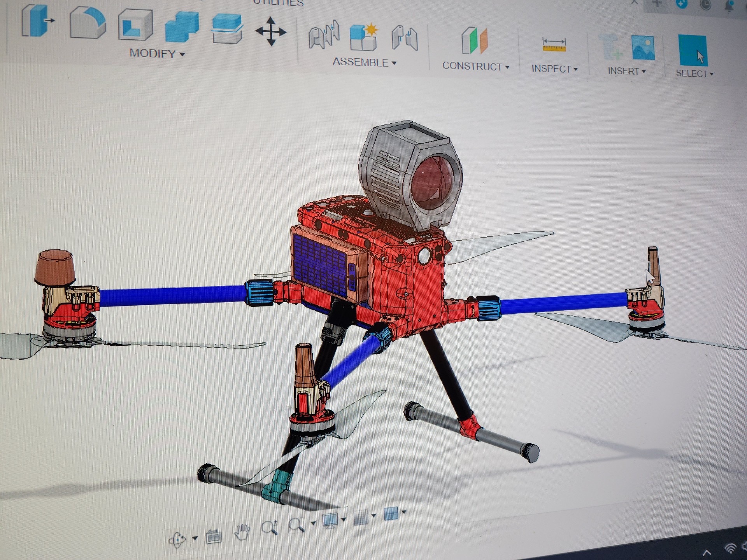Viewport: 747px width, 560px height.
Task: Open the INSERT dropdown menu
Action: 627,71
